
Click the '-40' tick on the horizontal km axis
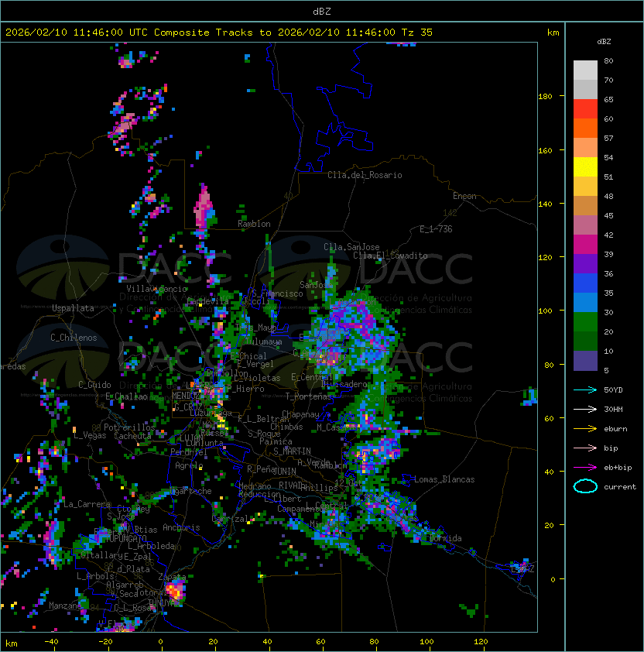(x=51, y=642)
